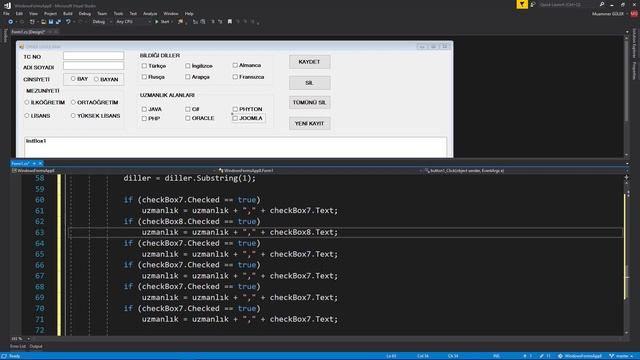This screenshot has height=360, width=640.
Task: Open the Analyze menu
Action: point(150,13)
